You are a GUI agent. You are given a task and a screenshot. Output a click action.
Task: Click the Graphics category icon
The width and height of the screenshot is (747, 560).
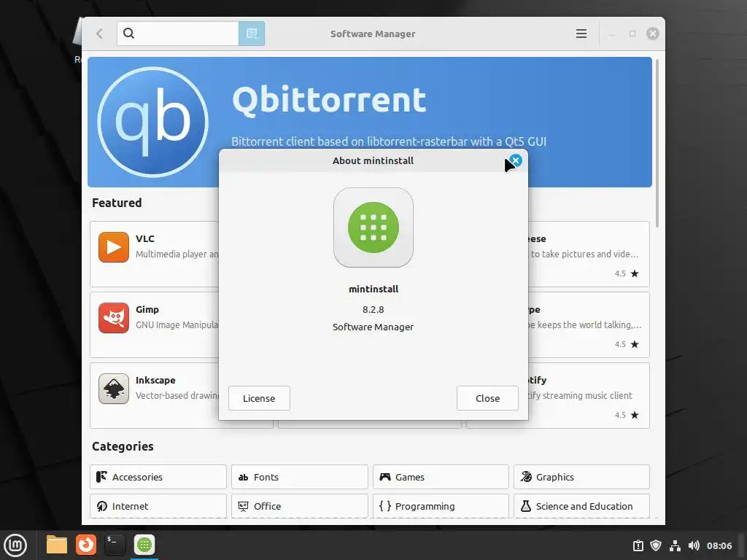click(526, 477)
